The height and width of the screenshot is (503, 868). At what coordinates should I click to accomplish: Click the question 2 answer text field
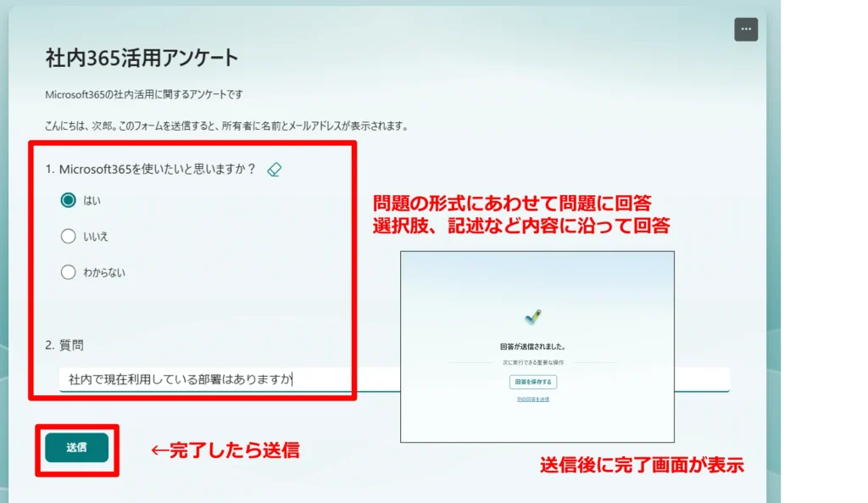394,379
